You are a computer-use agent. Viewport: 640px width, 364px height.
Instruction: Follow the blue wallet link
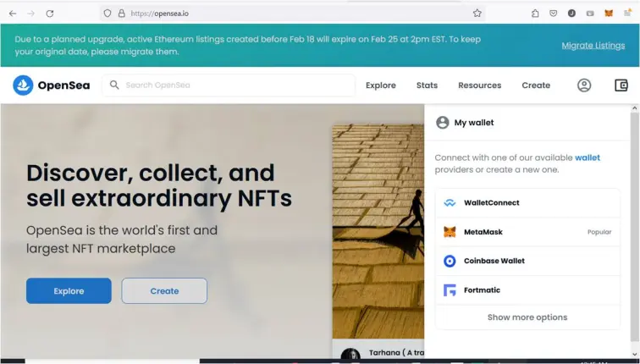(x=588, y=157)
